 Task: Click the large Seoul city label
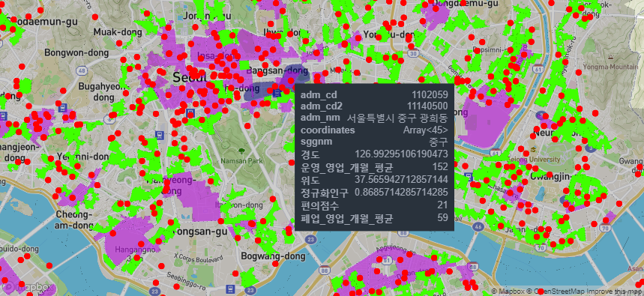tap(190, 77)
